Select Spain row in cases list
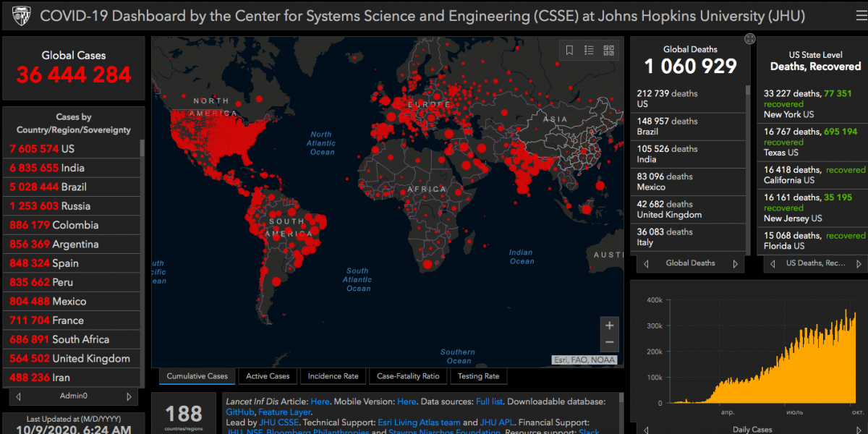Image resolution: width=868 pixels, height=434 pixels. pyautogui.click(x=71, y=263)
